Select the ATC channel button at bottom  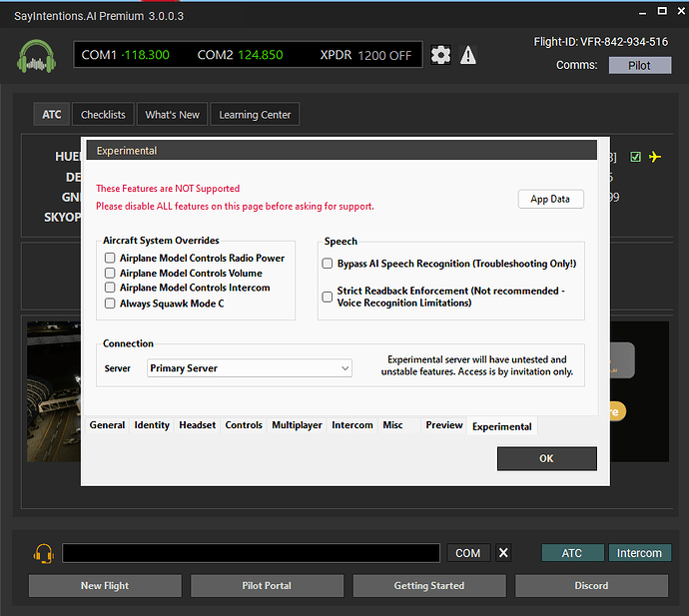(572, 553)
